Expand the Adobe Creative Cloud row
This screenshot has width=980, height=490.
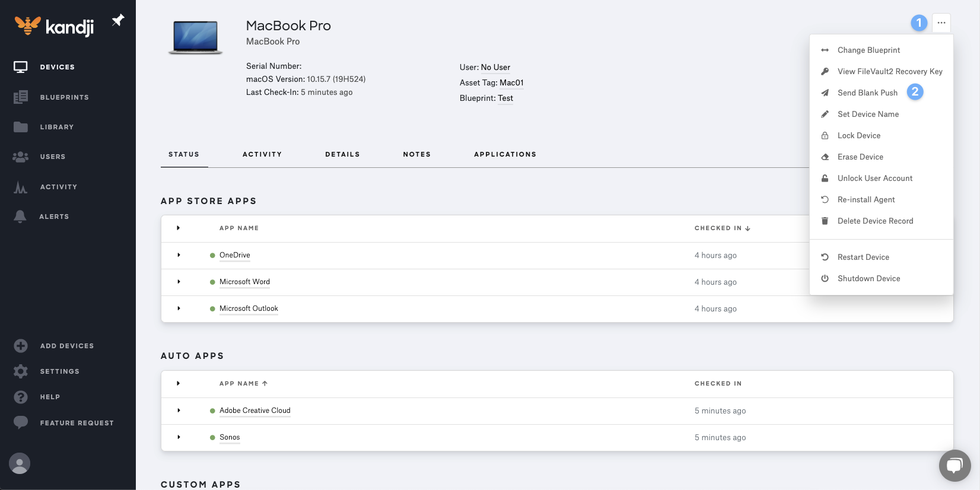[179, 411]
